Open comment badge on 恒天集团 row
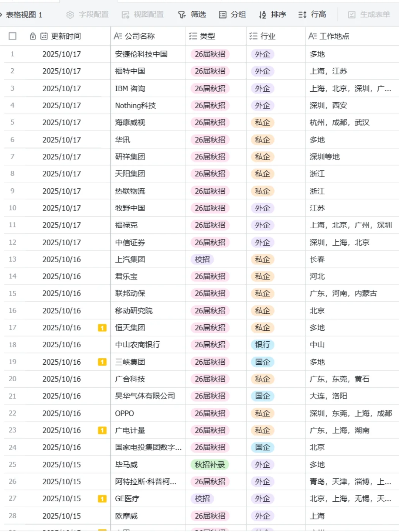This screenshot has width=399, height=532. tap(102, 328)
